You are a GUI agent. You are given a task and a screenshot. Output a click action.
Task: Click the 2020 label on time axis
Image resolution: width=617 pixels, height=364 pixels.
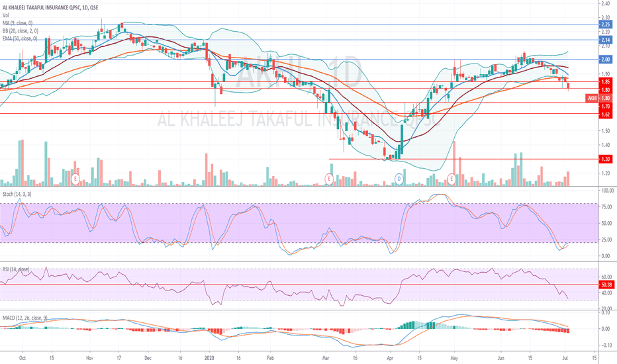[x=209, y=358]
